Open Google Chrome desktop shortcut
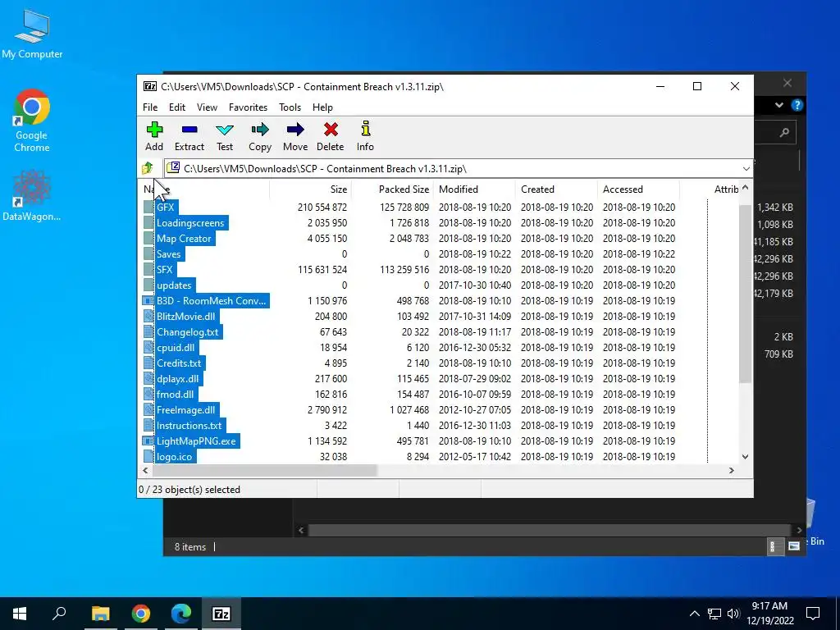840x630 pixels. pyautogui.click(x=32, y=121)
